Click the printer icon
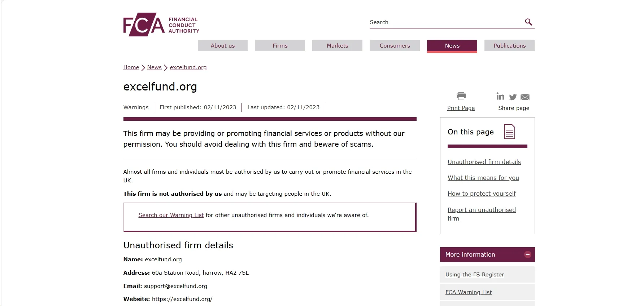Viewport: 644px width, 306px height. 461,96
